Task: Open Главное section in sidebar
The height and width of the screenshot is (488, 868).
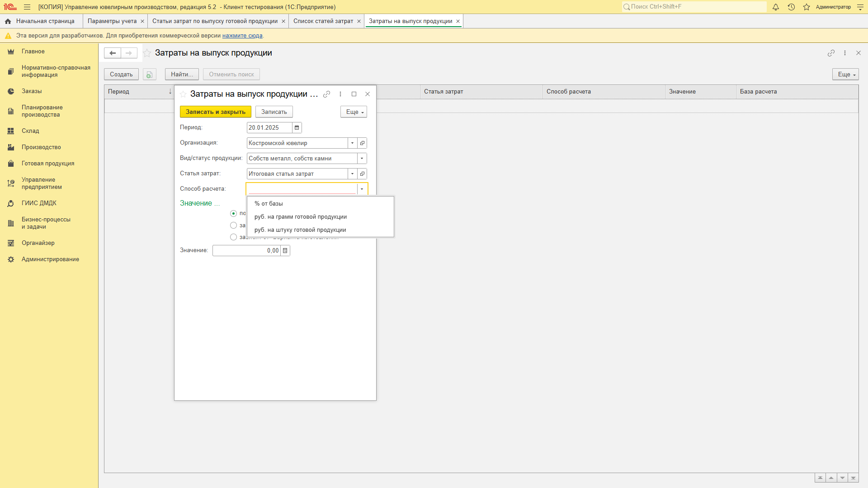Action: click(33, 52)
